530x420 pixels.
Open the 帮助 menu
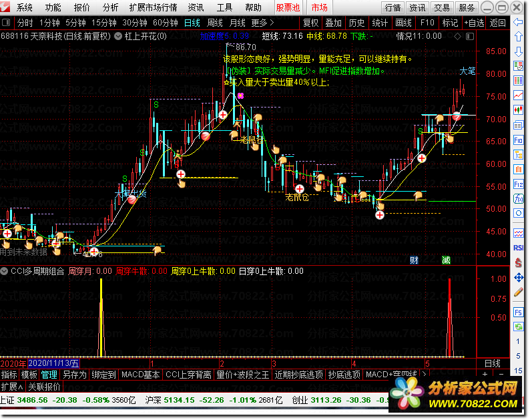tap(253, 7)
